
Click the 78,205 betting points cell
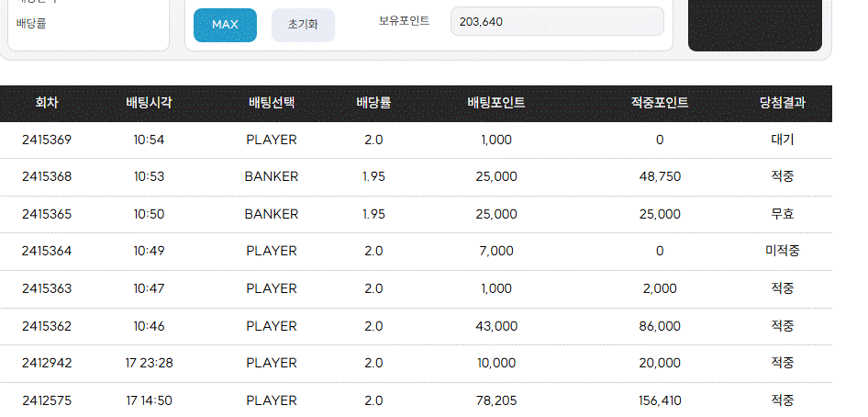pos(496,400)
